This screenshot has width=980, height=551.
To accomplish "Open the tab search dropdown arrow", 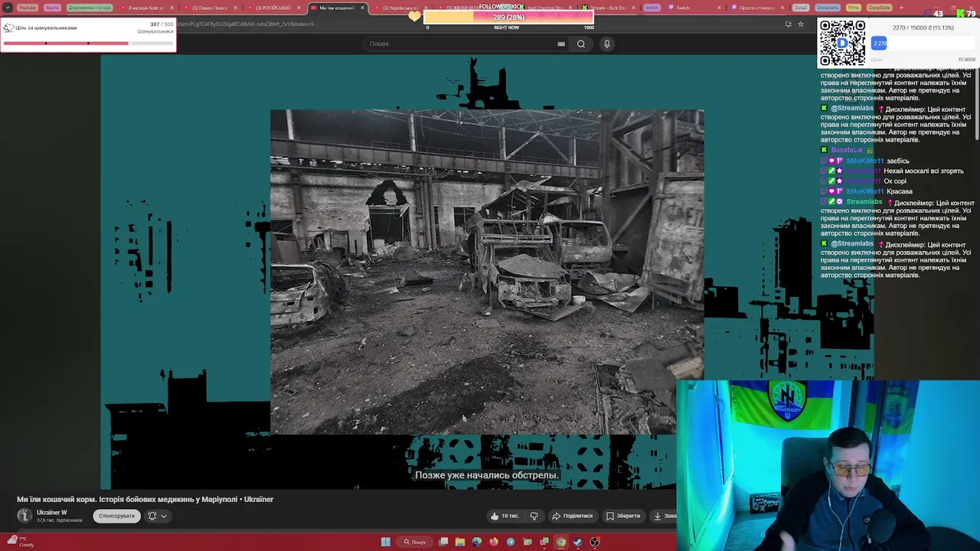I will point(7,8).
